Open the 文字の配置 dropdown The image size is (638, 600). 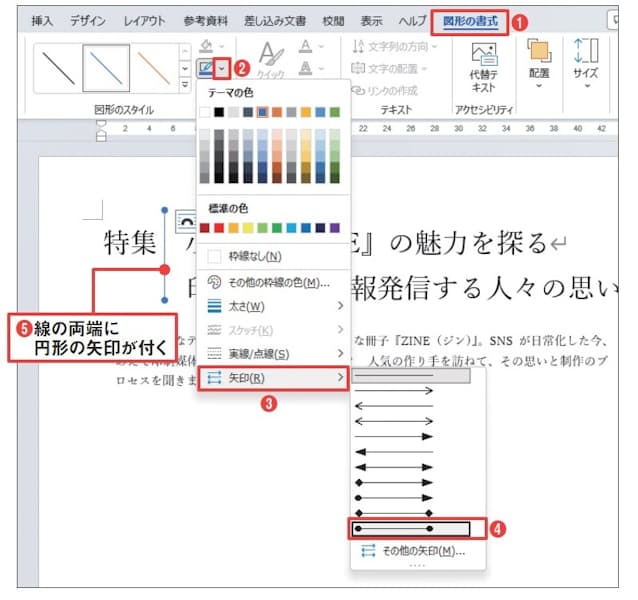click(x=389, y=68)
